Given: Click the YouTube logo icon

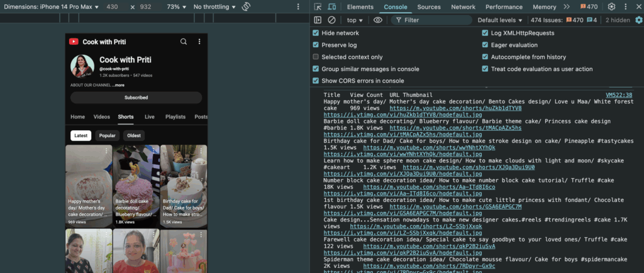Looking at the screenshot, I should [74, 42].
